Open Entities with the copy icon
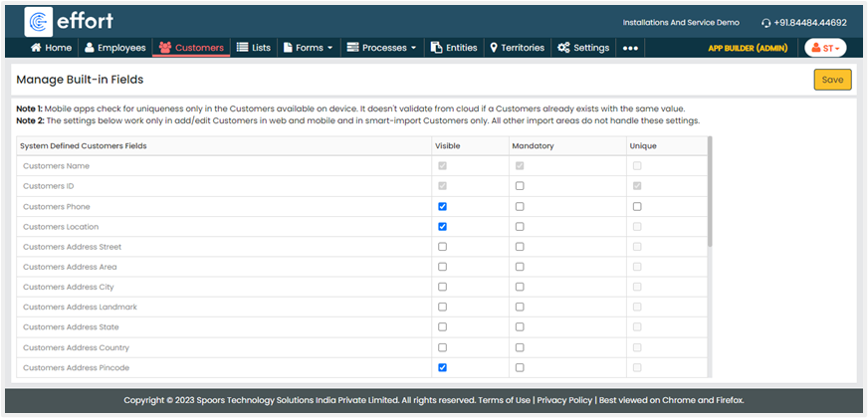The height and width of the screenshot is (418, 868). [x=436, y=48]
